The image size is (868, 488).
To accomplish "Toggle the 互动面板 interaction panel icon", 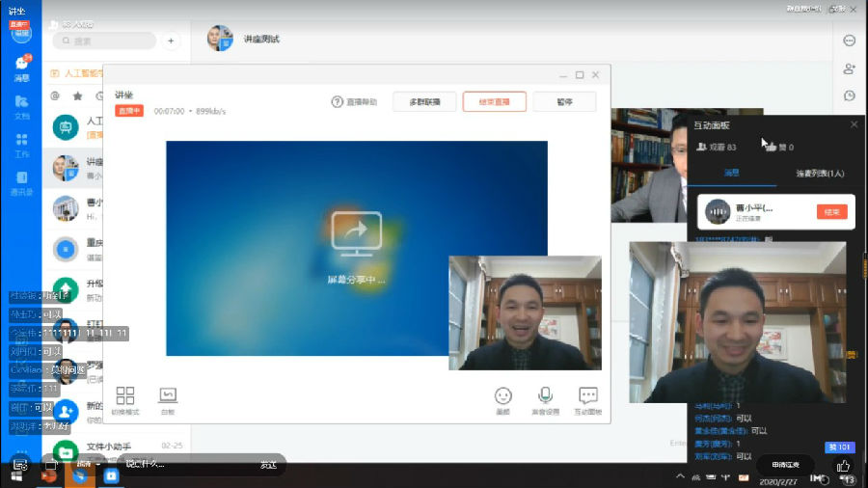I will pos(588,400).
